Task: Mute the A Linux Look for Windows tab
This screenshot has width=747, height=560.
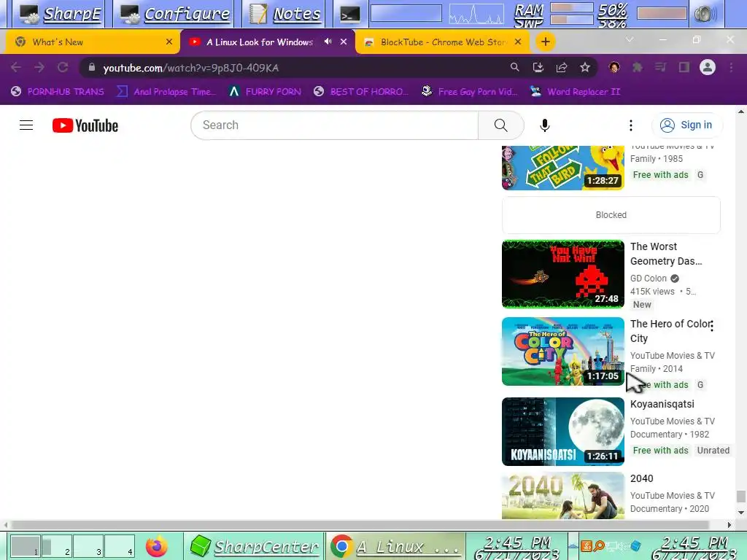Action: 328,42
